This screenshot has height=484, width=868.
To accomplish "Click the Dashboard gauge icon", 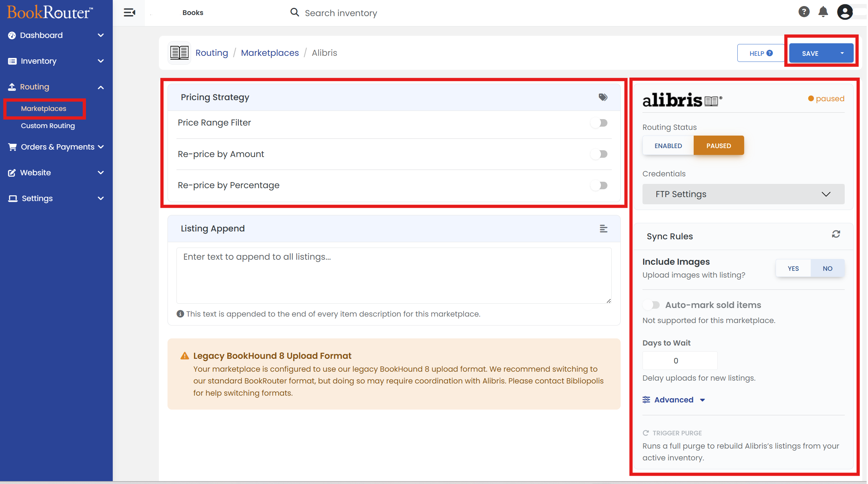I will click(x=12, y=35).
